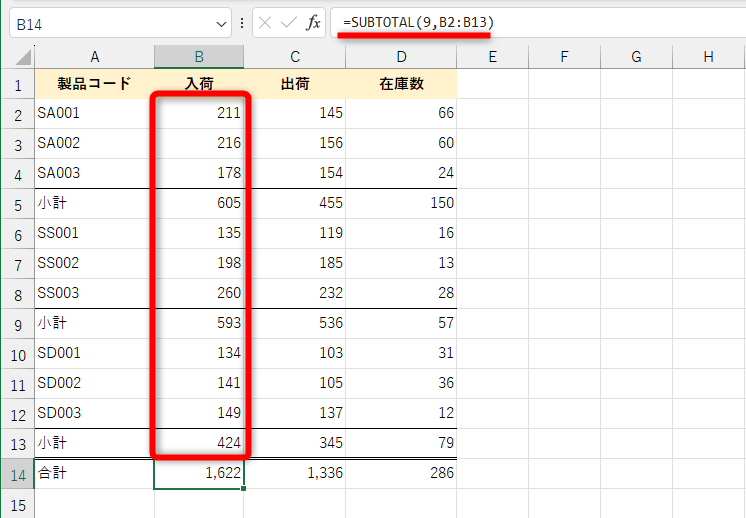
Task: Select the 小計 cell in row 9
Action: [x=95, y=323]
